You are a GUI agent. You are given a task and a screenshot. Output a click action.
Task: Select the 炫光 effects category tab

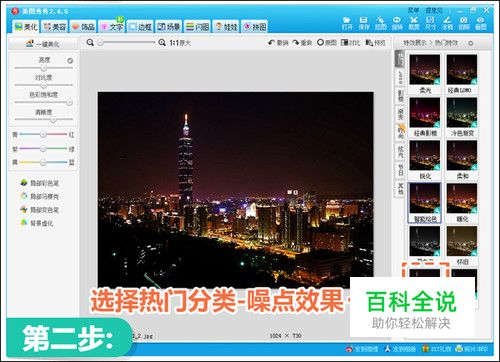pyautogui.click(x=400, y=152)
